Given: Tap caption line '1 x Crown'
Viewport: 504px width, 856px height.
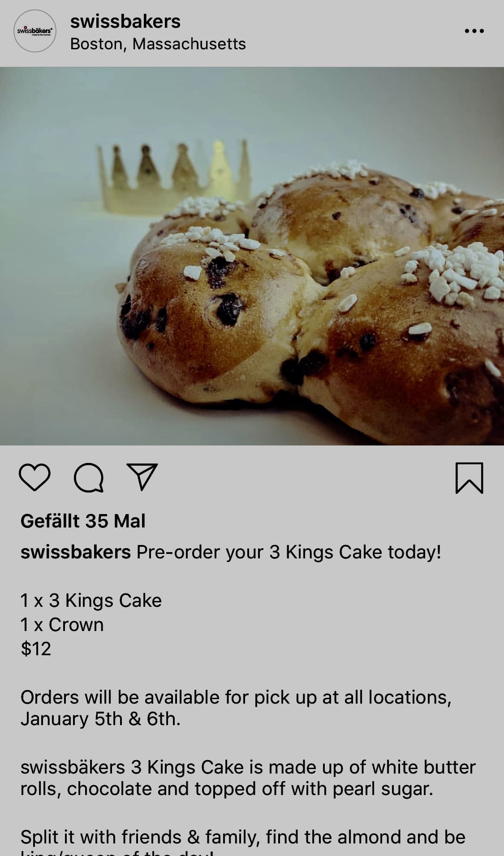Looking at the screenshot, I should pyautogui.click(x=62, y=624).
